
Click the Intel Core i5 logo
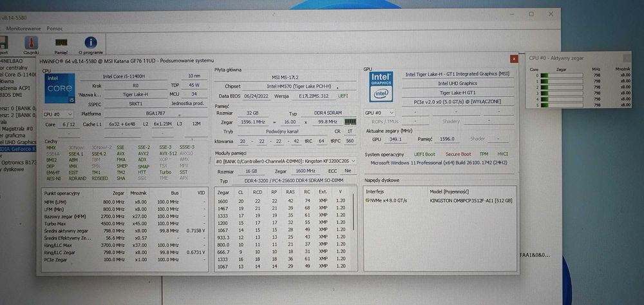click(x=59, y=88)
